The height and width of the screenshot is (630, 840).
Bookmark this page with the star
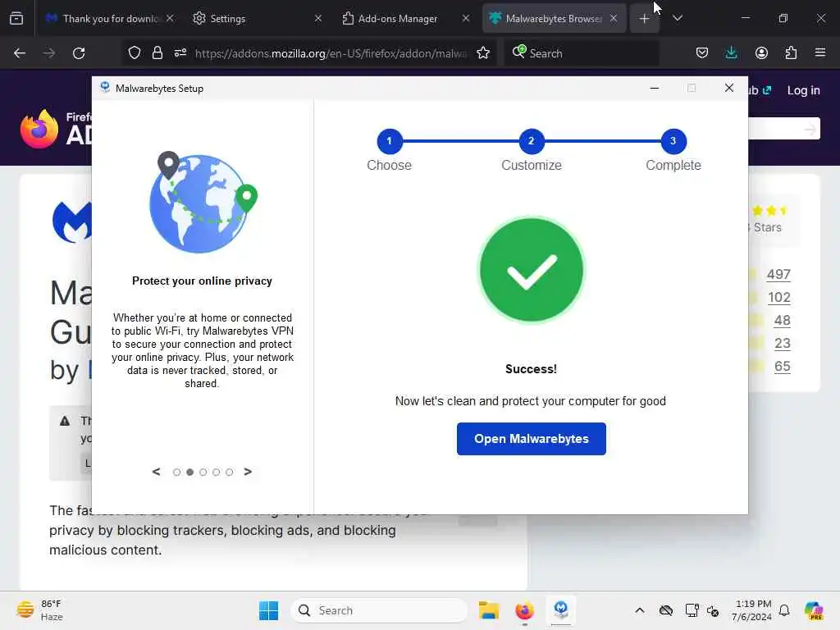pyautogui.click(x=483, y=52)
